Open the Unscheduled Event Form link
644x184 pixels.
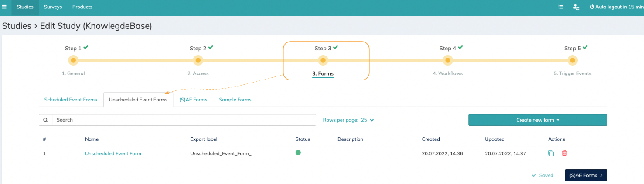113,153
